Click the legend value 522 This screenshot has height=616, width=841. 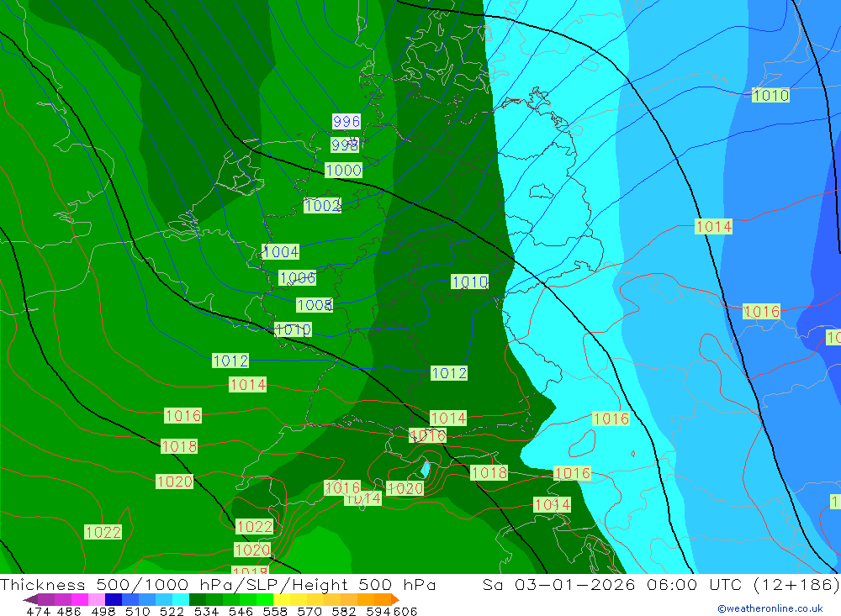pyautogui.click(x=172, y=612)
